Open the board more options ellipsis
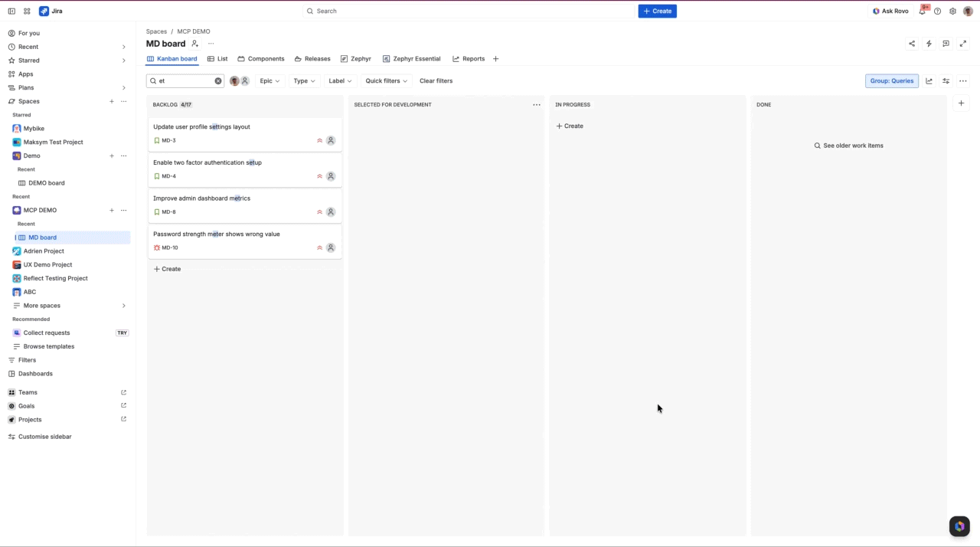This screenshot has width=980, height=547. click(x=963, y=81)
